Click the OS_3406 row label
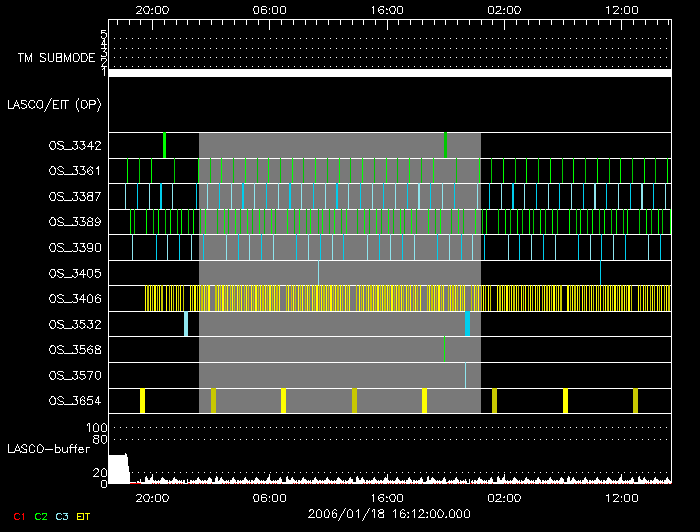The width and height of the screenshot is (700, 532). pos(75,298)
